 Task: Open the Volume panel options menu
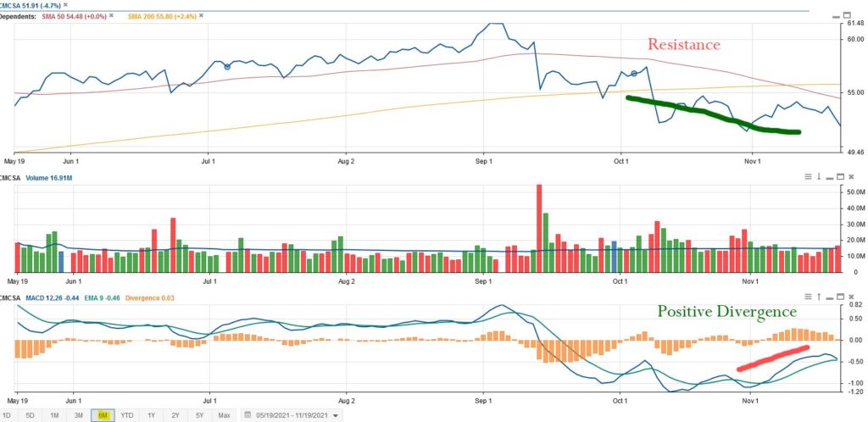click(x=808, y=177)
